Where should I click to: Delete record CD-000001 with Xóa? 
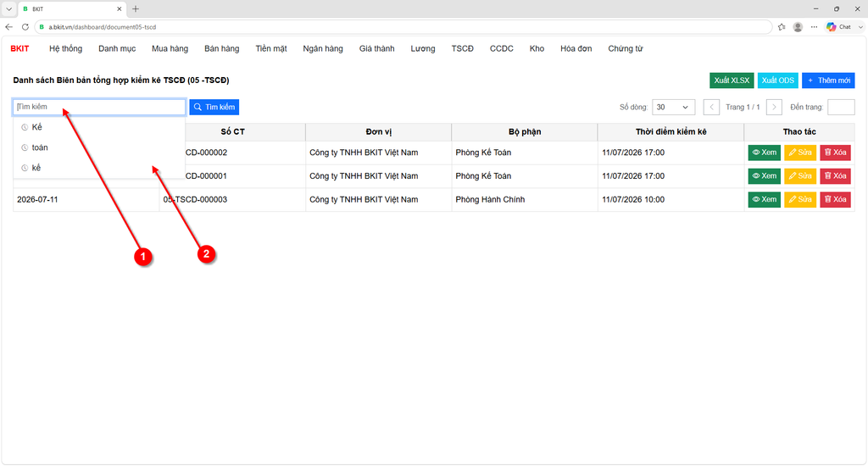click(x=835, y=176)
